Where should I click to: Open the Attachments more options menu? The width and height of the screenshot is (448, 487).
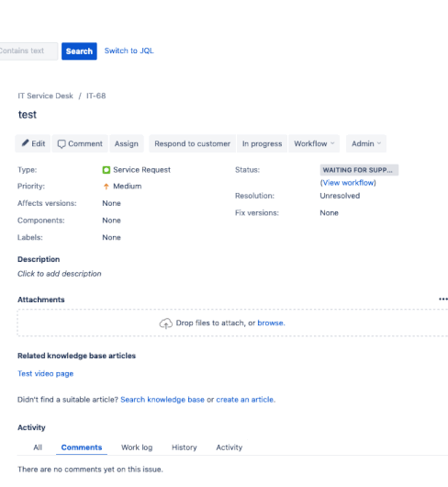coord(443,300)
